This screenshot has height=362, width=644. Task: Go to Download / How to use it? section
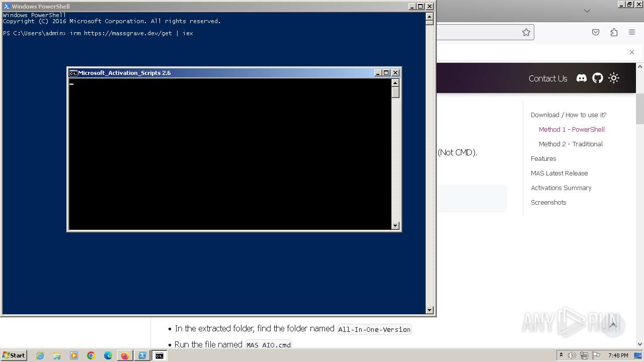569,115
